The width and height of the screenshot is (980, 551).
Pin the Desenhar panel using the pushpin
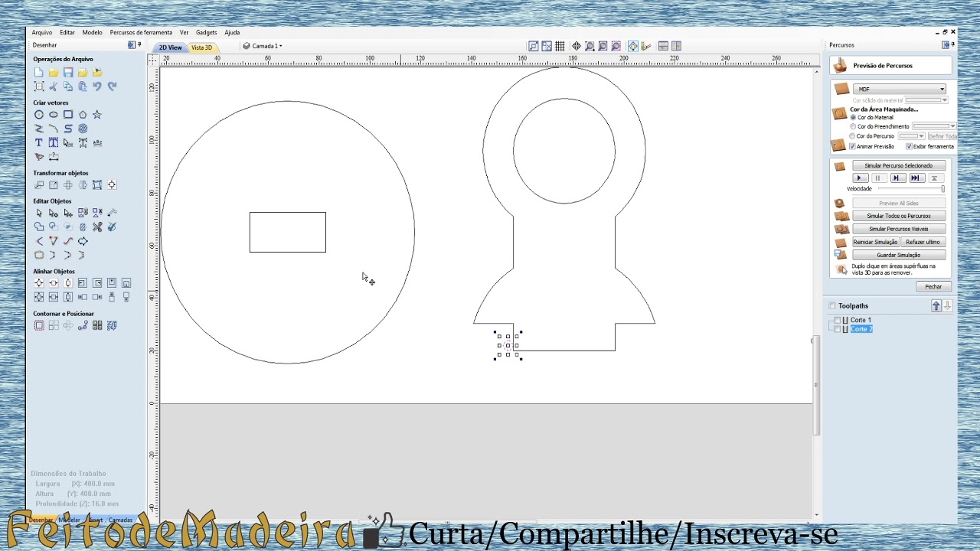139,45
